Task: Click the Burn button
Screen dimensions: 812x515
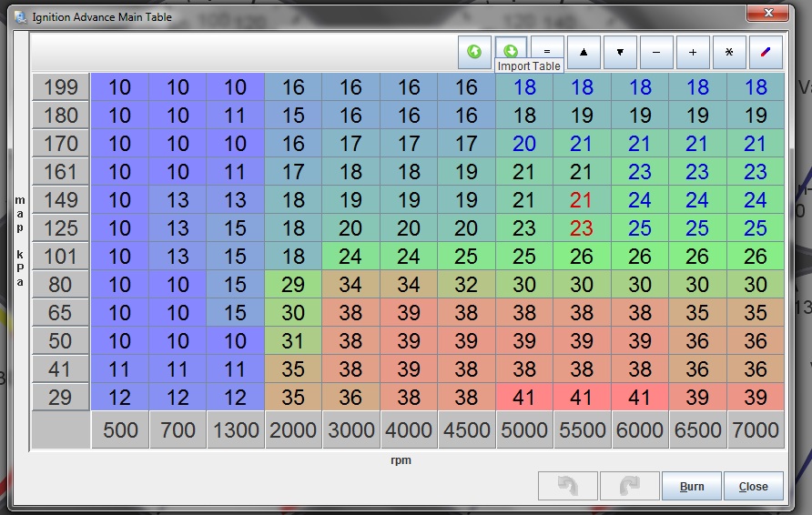Action: [691, 486]
